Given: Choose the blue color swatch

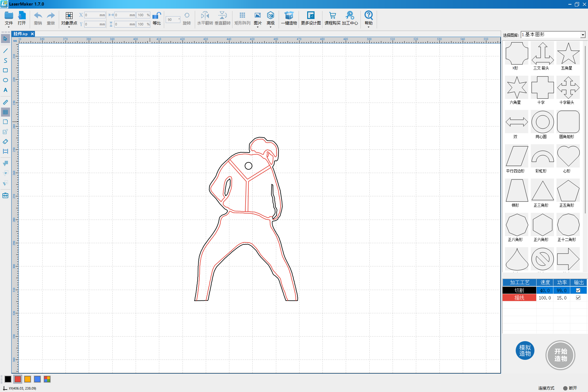Looking at the screenshot, I should [37, 379].
